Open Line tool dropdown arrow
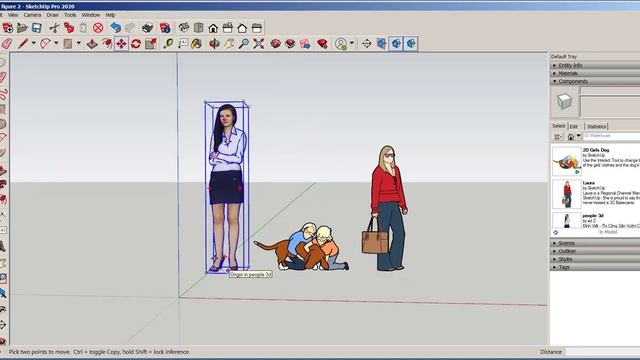This screenshot has height=360, width=640. point(33,43)
